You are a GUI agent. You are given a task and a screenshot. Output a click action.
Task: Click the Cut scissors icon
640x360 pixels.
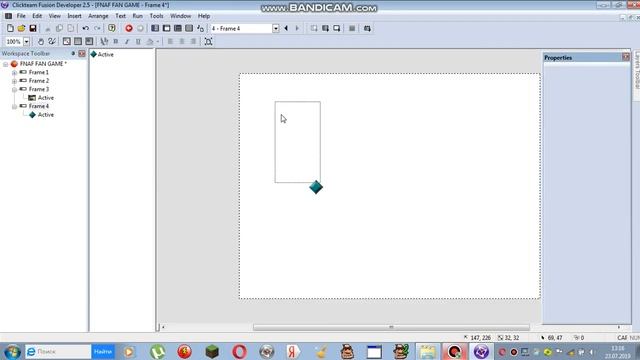48,29
